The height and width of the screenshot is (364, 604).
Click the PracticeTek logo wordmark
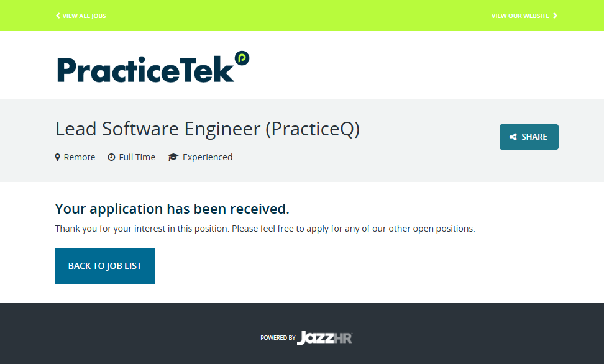145,70
